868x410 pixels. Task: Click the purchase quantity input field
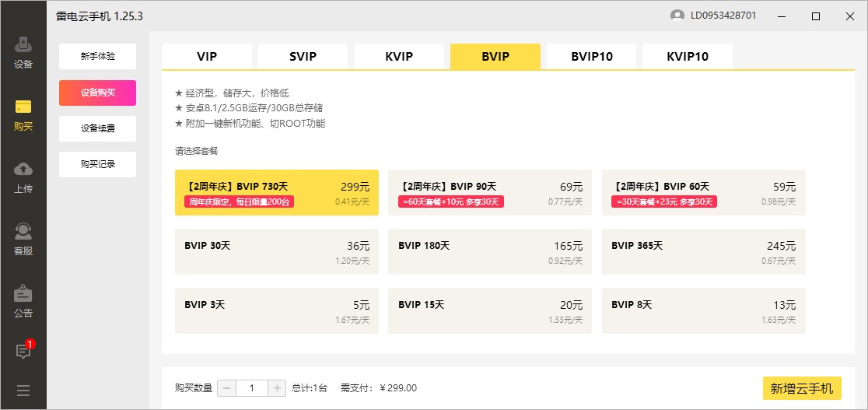click(251, 388)
